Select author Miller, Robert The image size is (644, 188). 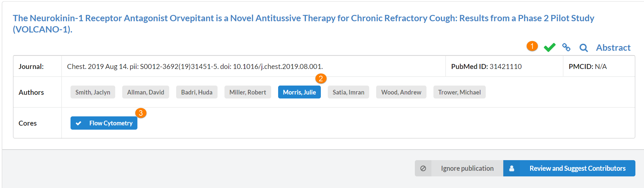pos(248,92)
